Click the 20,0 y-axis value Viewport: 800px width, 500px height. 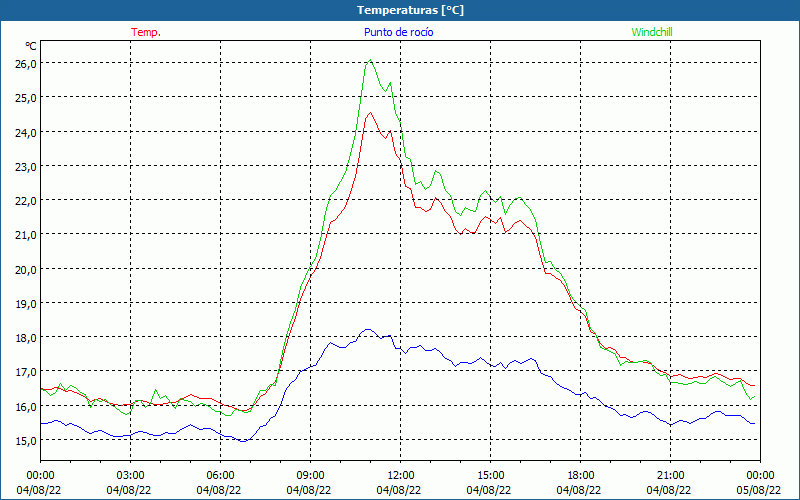coord(27,269)
